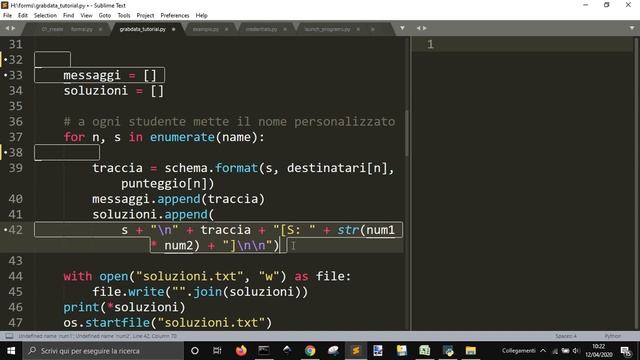Open Task View in taskbar
The width and height of the screenshot is (640, 360).
(217, 351)
